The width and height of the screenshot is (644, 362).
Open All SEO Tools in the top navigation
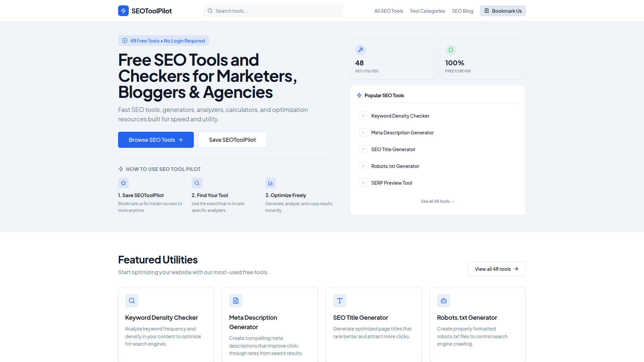pos(389,11)
